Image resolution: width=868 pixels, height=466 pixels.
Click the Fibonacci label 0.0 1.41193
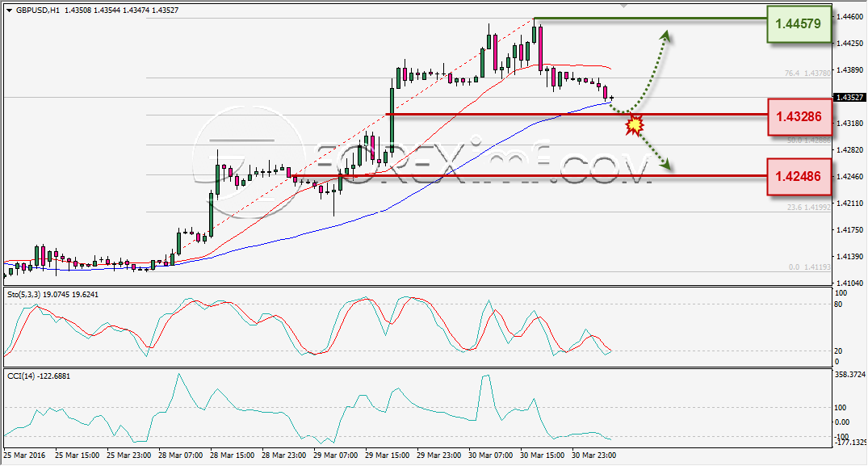pyautogui.click(x=810, y=267)
